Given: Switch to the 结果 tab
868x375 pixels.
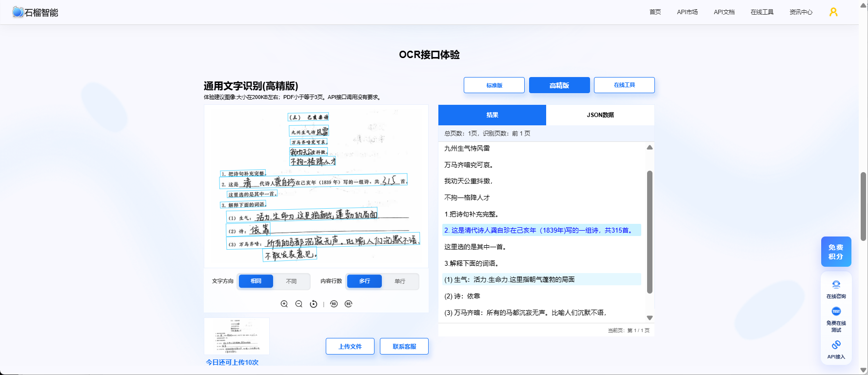Looking at the screenshot, I should (x=492, y=115).
